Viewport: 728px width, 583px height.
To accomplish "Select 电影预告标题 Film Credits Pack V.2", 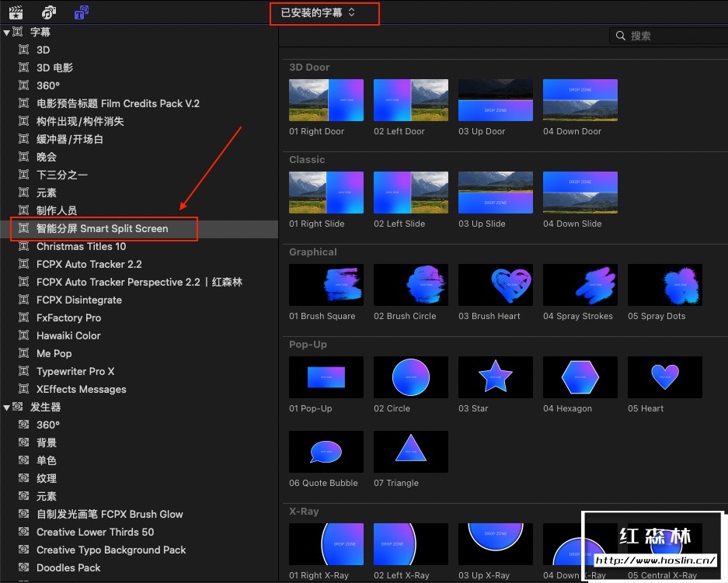I will (x=118, y=103).
